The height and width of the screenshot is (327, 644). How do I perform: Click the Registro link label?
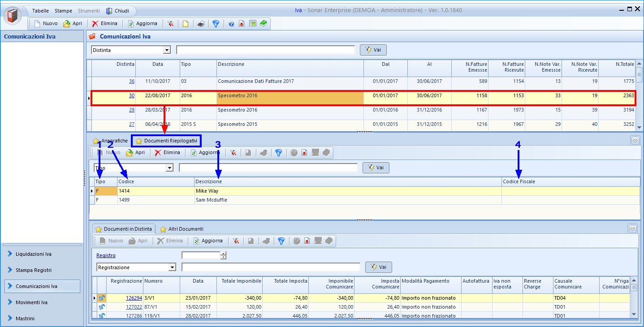[106, 255]
